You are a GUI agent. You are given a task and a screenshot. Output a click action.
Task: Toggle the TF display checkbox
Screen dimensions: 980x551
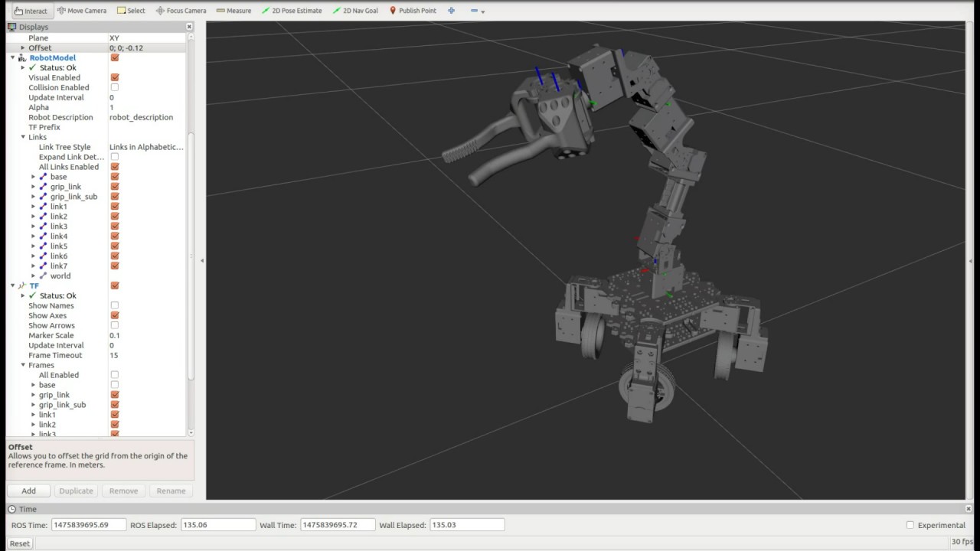click(115, 285)
